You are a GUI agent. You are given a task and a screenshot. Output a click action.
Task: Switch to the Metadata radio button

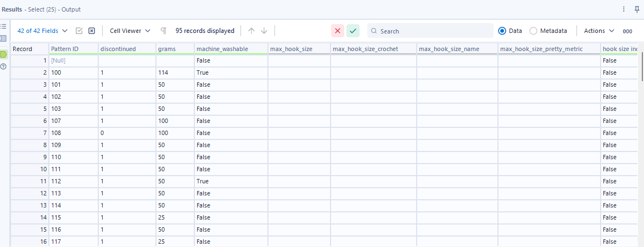pos(533,31)
